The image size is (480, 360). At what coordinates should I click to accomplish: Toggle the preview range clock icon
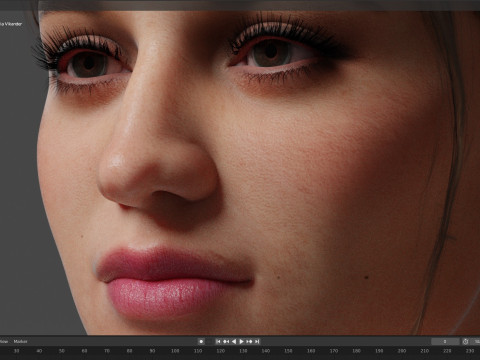(465, 341)
